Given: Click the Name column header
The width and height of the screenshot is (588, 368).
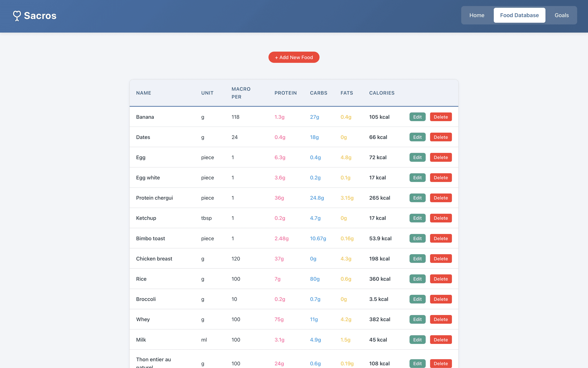Looking at the screenshot, I should click(x=144, y=93).
